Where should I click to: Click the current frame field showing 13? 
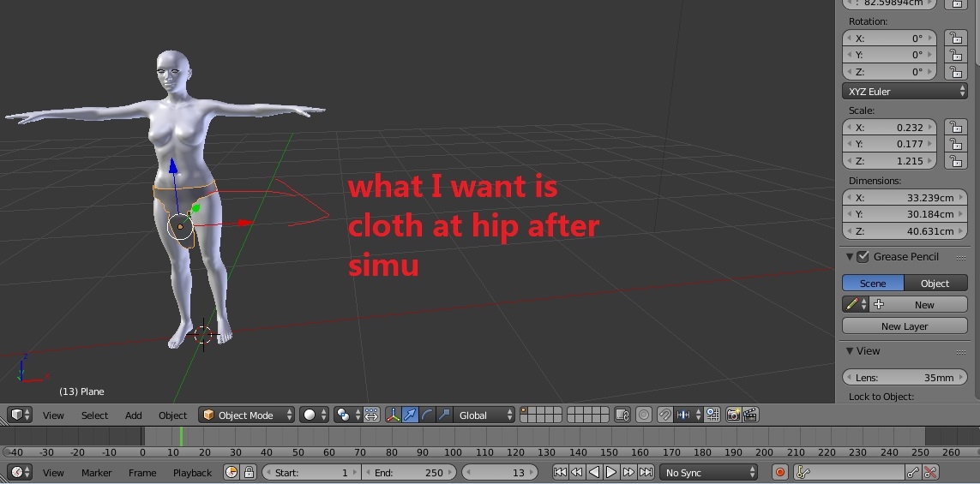tap(499, 472)
